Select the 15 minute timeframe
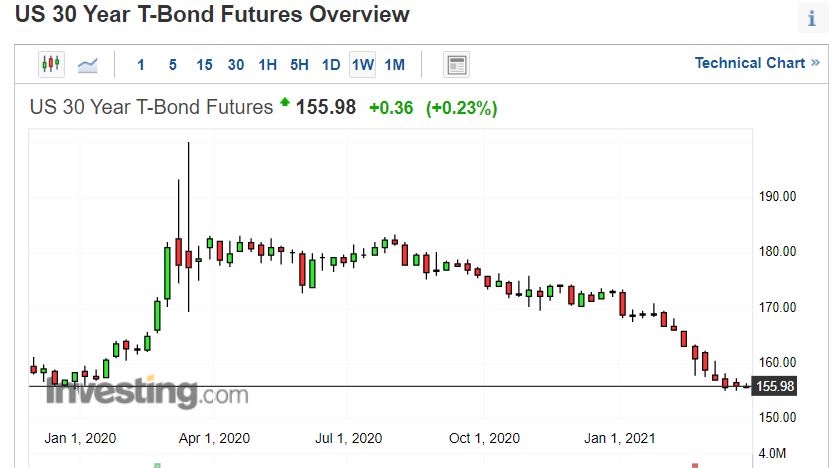This screenshot has height=468, width=833. pos(205,65)
